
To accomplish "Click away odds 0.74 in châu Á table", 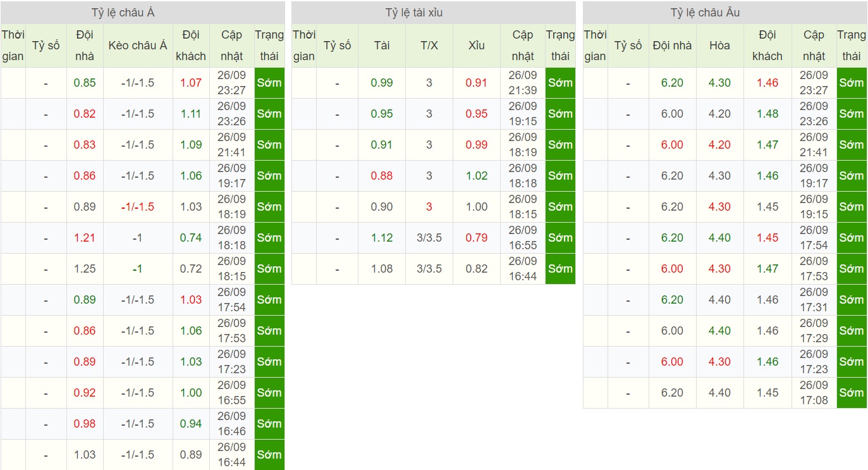I will (x=191, y=238).
